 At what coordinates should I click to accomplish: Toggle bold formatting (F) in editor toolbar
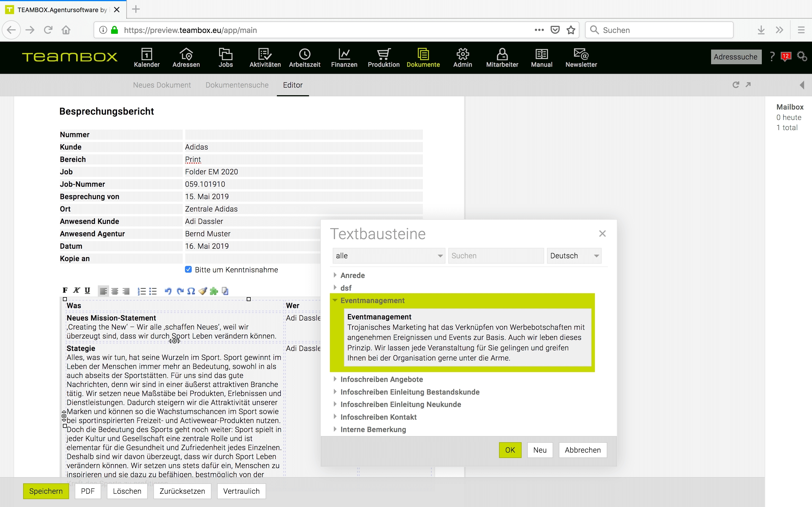pos(65,290)
